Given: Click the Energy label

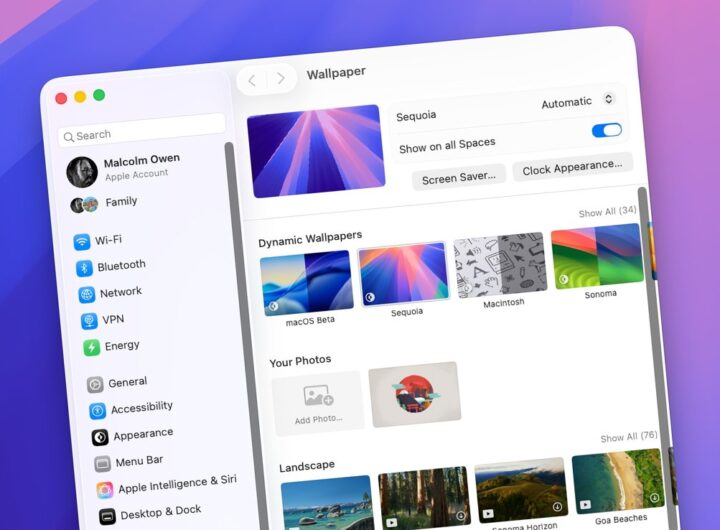Looking at the screenshot, I should click(x=122, y=345).
